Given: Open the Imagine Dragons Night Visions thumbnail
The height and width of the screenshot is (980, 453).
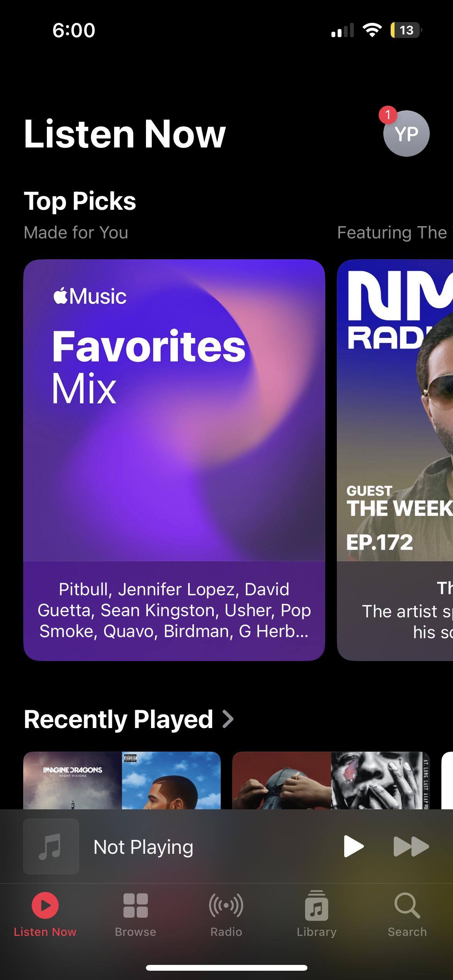Looking at the screenshot, I should pyautogui.click(x=73, y=780).
